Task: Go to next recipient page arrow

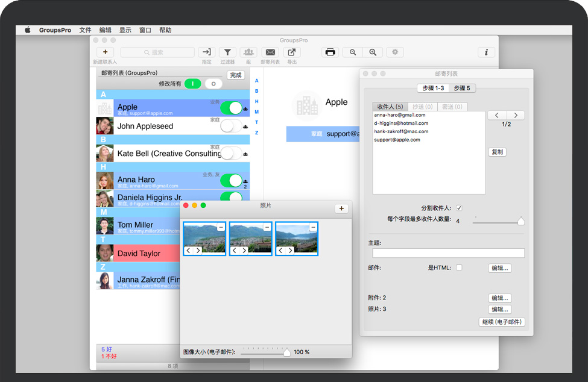Action: (x=515, y=115)
